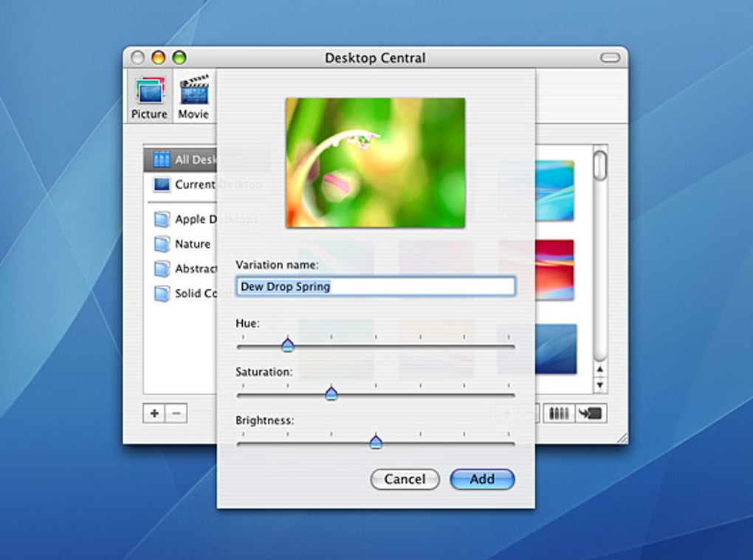Open the Nature folder
The height and width of the screenshot is (560, 753).
point(182,244)
